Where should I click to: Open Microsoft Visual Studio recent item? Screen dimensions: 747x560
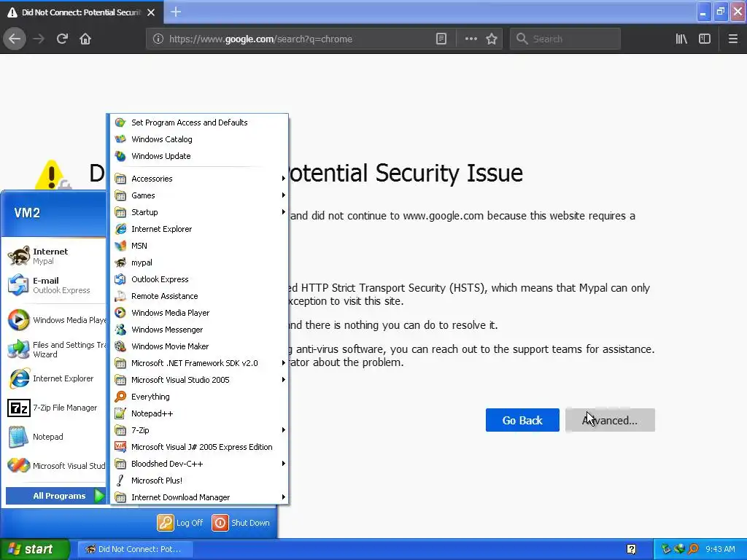[x=55, y=466]
